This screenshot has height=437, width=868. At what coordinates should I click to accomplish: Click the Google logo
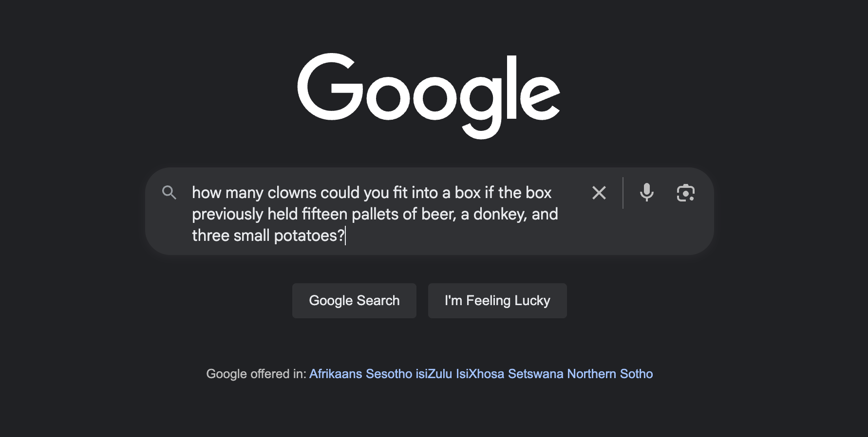coord(429,95)
